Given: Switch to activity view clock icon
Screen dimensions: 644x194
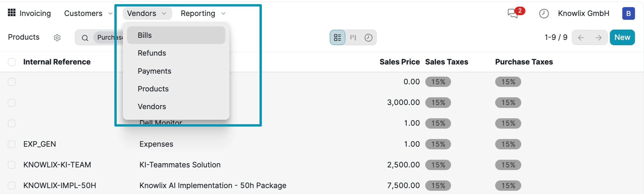Looking at the screenshot, I should tap(369, 38).
